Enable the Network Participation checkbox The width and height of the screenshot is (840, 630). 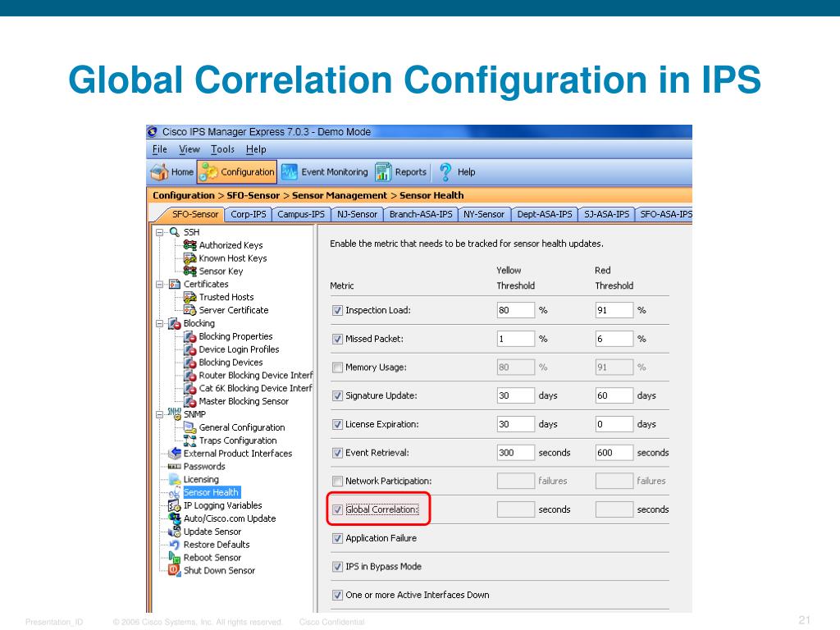tap(337, 481)
